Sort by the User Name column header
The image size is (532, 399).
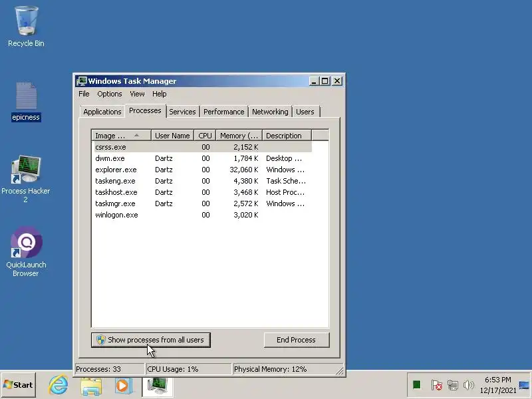(x=172, y=136)
